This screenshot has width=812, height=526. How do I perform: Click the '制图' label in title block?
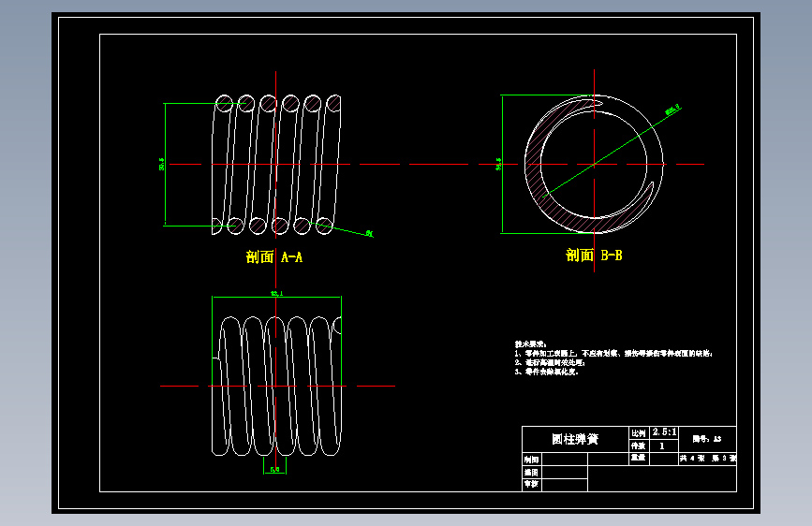point(531,460)
